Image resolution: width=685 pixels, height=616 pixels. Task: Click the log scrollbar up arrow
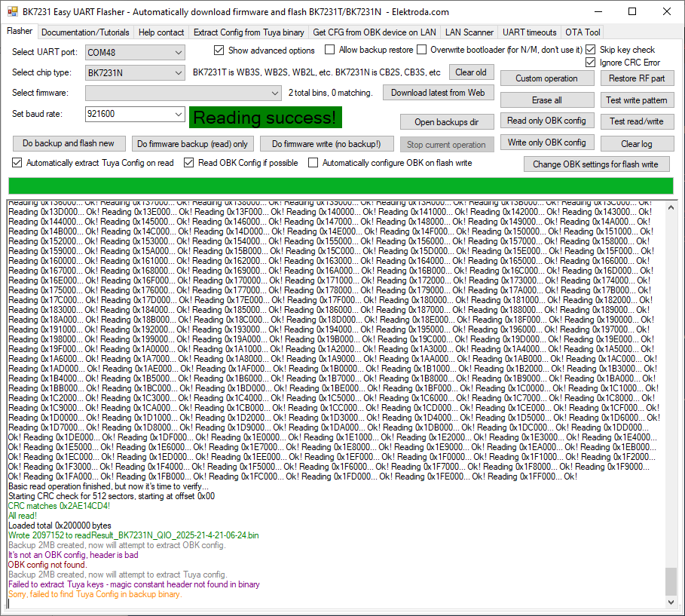coord(671,208)
